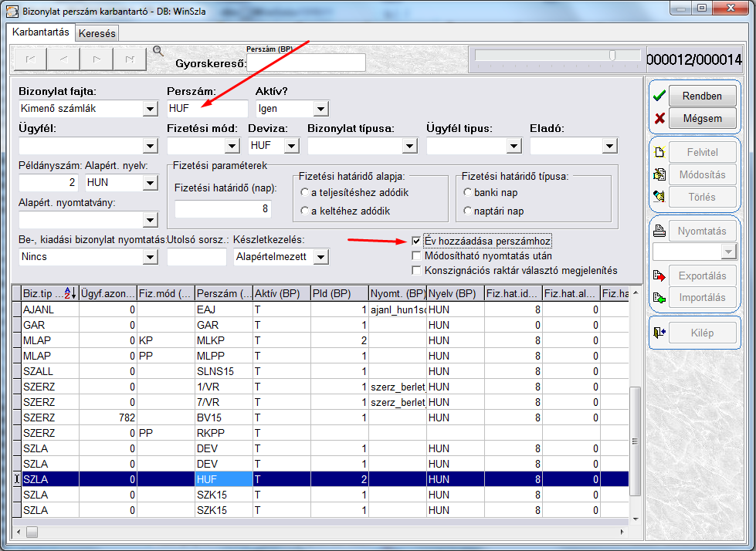Click the Perszám input field
Image resolution: width=756 pixels, height=551 pixels.
[x=207, y=109]
